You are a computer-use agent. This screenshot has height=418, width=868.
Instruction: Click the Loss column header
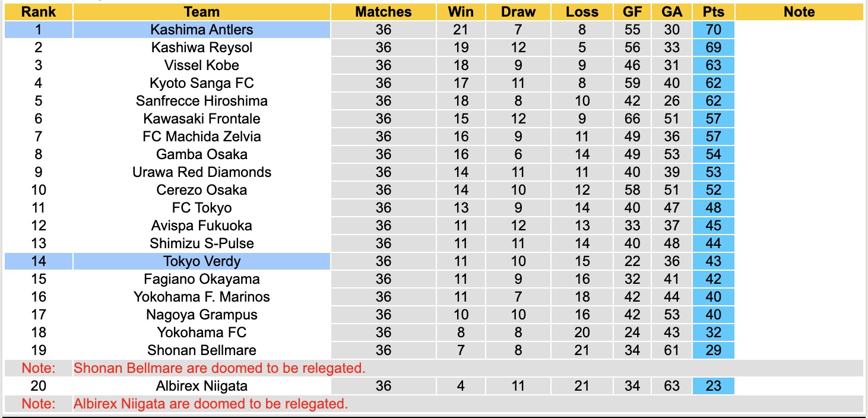tap(582, 12)
